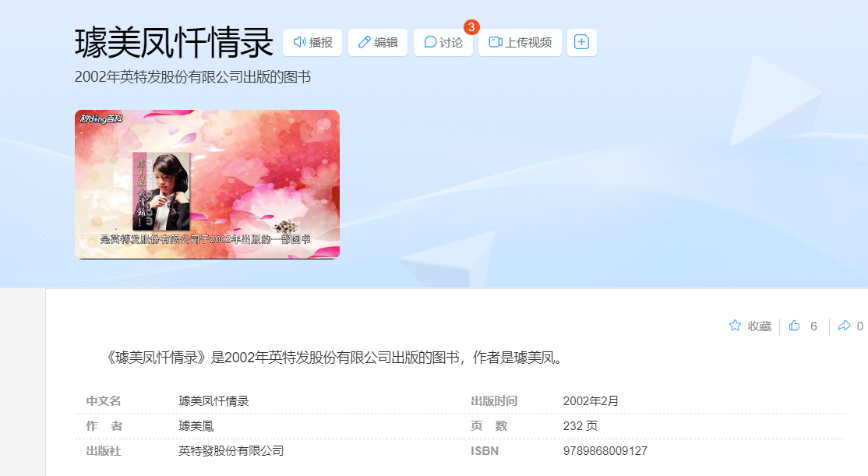The image size is (868, 476).
Task: Click the share arrow icon
Action: (x=844, y=326)
